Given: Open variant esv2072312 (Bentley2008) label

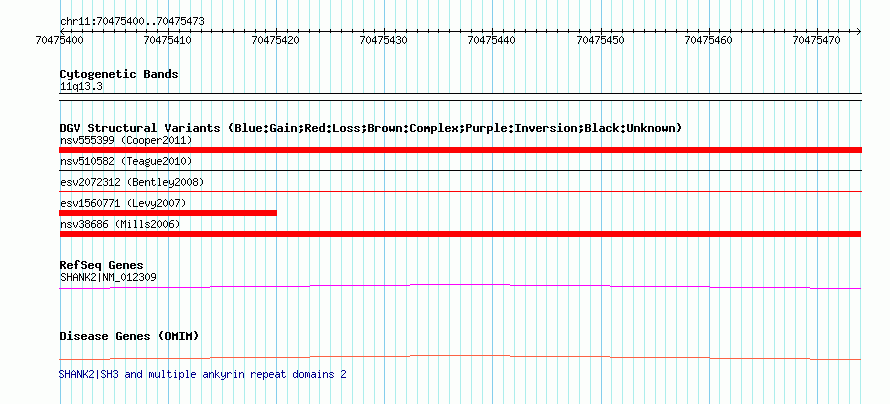Looking at the screenshot, I should 132,183.
